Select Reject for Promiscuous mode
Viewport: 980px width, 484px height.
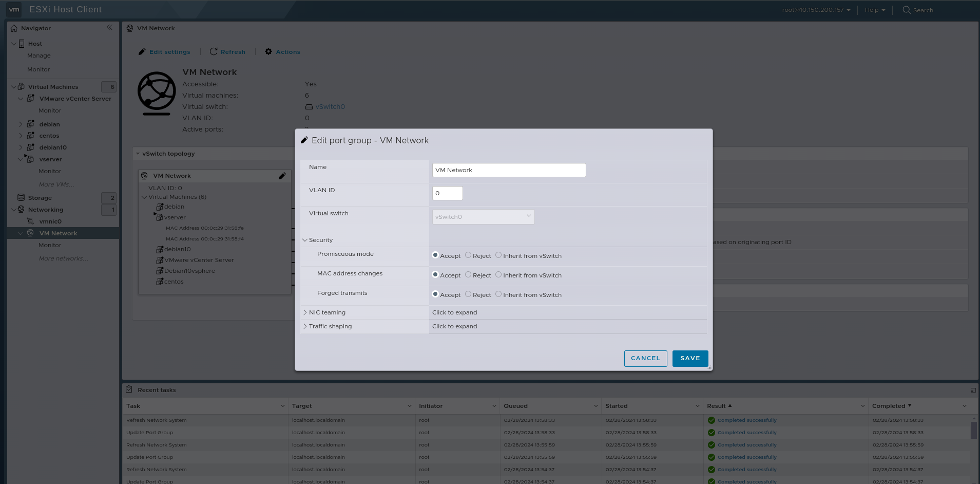468,255
